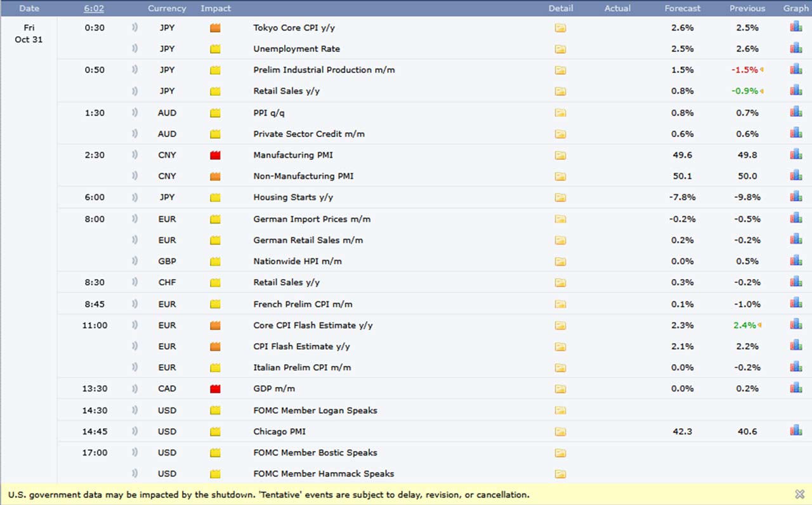
Task: Open the Core CPI Flash Estimate y/y event
Action: click(x=313, y=325)
